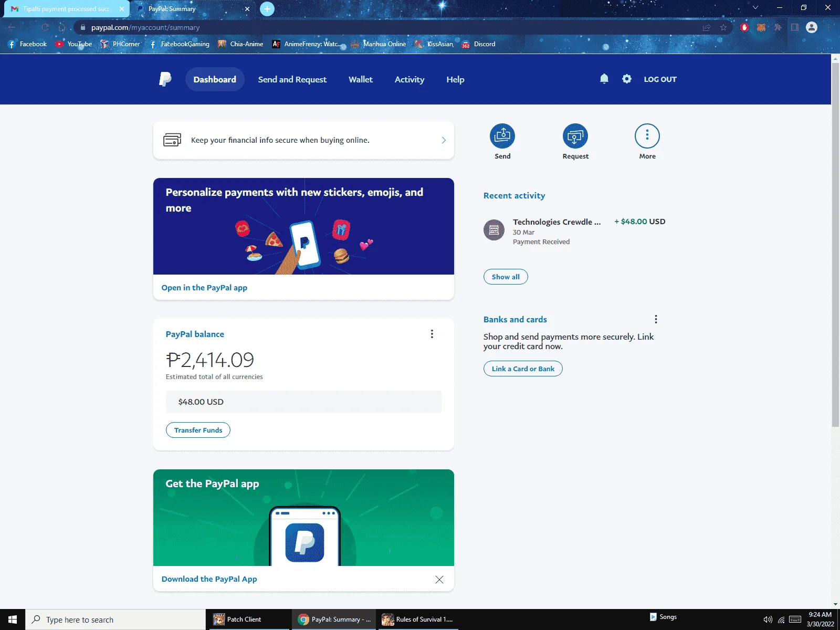Switch to Rules of Survival in the taskbar

(418, 619)
